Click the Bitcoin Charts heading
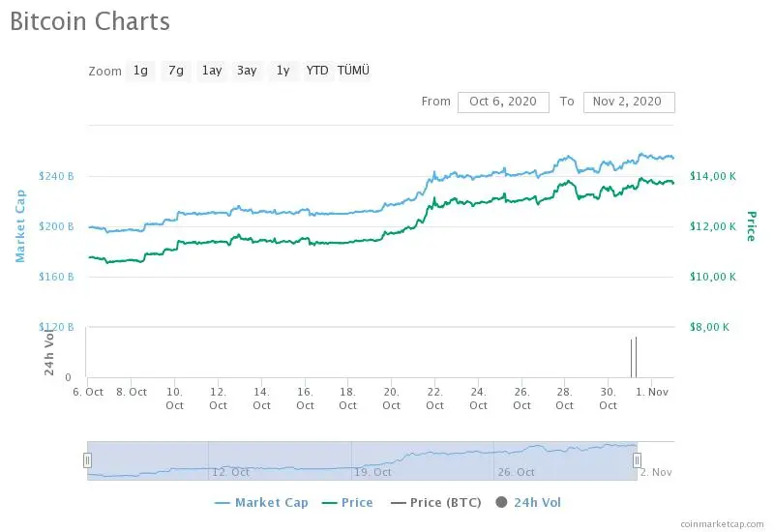Viewport: 774px width, 532px height. point(90,21)
